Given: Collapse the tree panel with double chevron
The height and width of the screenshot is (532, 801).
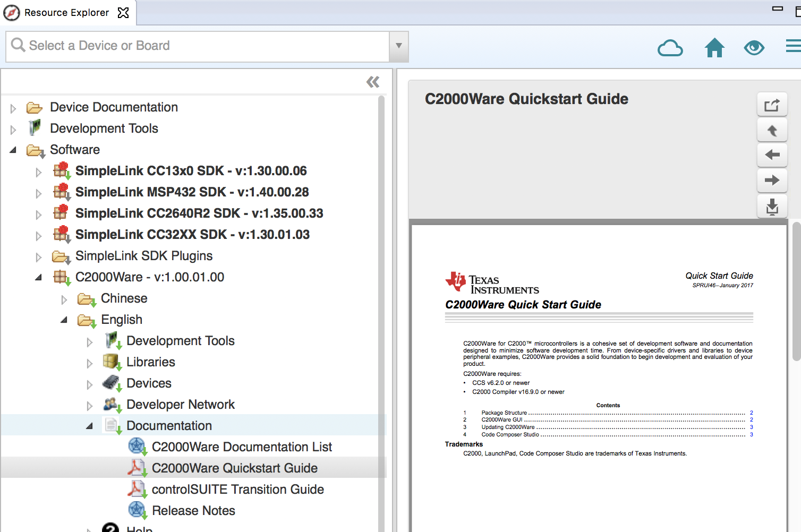Looking at the screenshot, I should 373,82.
